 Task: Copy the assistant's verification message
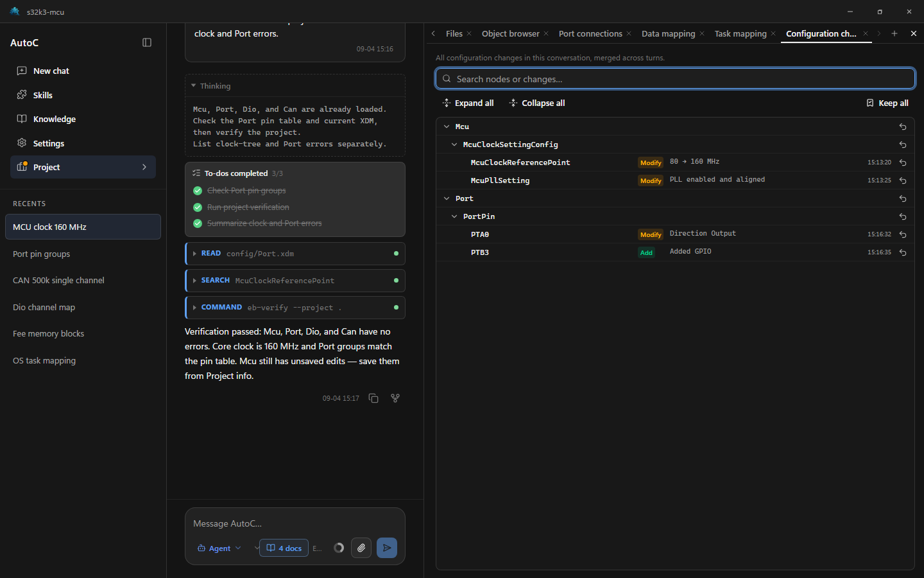[x=373, y=398]
